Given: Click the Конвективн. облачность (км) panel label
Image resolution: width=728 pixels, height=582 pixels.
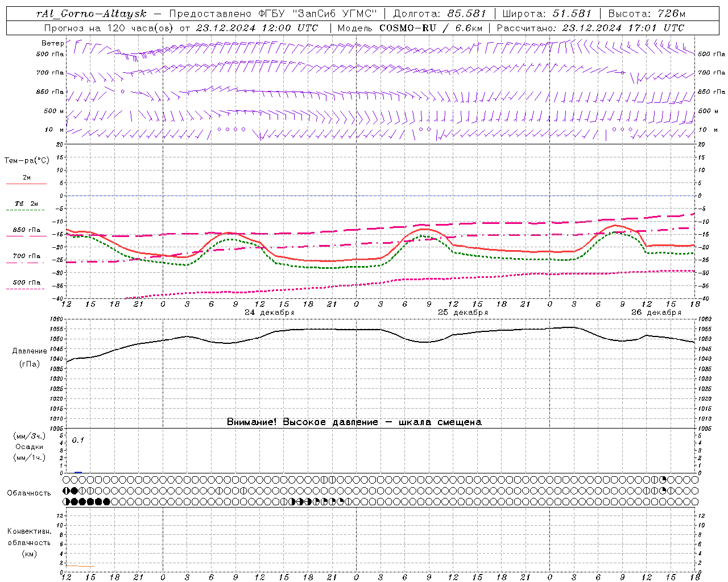Looking at the screenshot, I should click(x=29, y=542).
